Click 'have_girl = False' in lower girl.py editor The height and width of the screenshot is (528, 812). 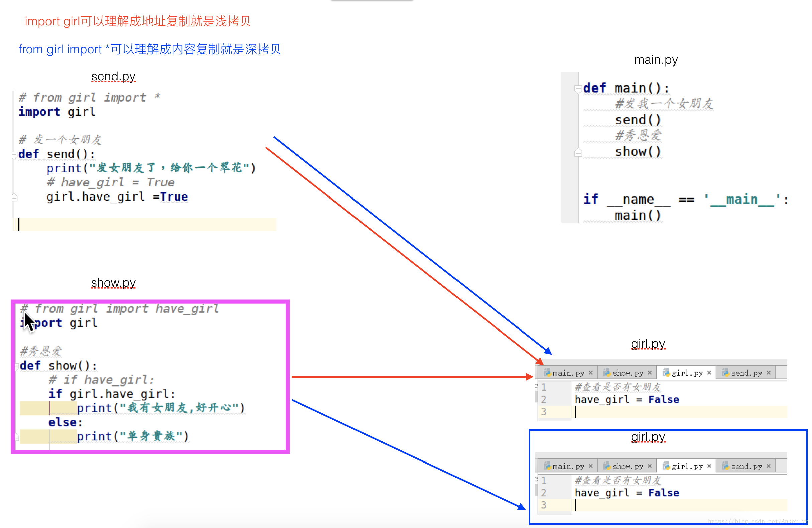pos(627,493)
